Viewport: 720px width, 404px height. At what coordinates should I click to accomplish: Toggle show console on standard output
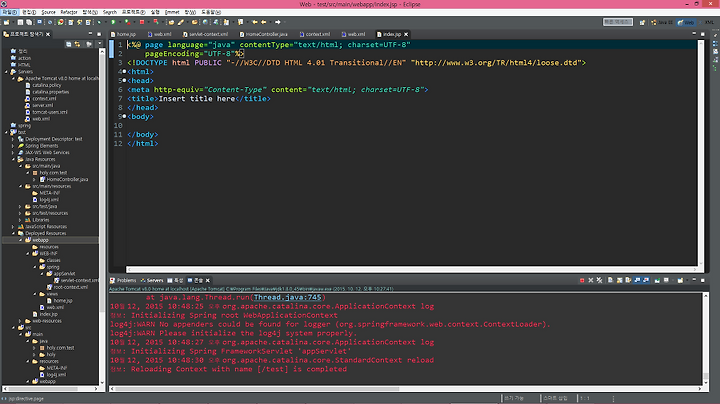637,280
